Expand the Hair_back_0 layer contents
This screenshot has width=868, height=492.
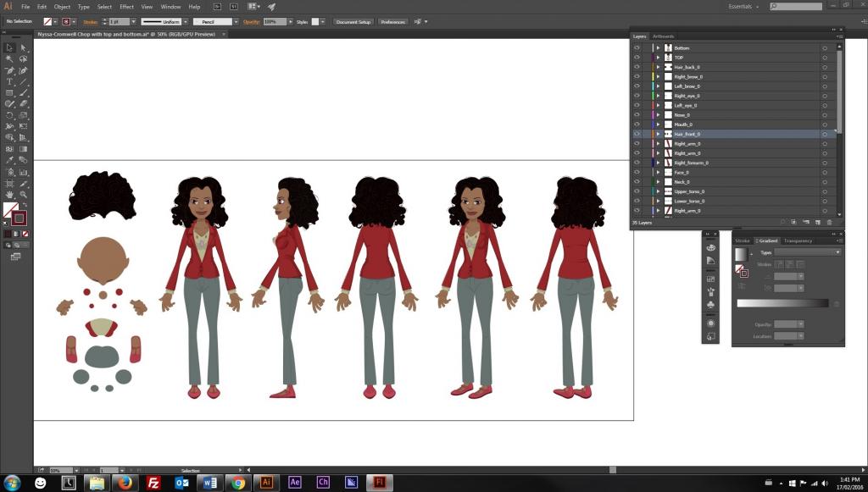point(658,67)
